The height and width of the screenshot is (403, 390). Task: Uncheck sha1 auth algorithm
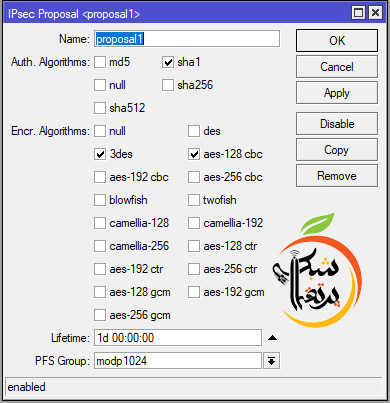tap(168, 62)
